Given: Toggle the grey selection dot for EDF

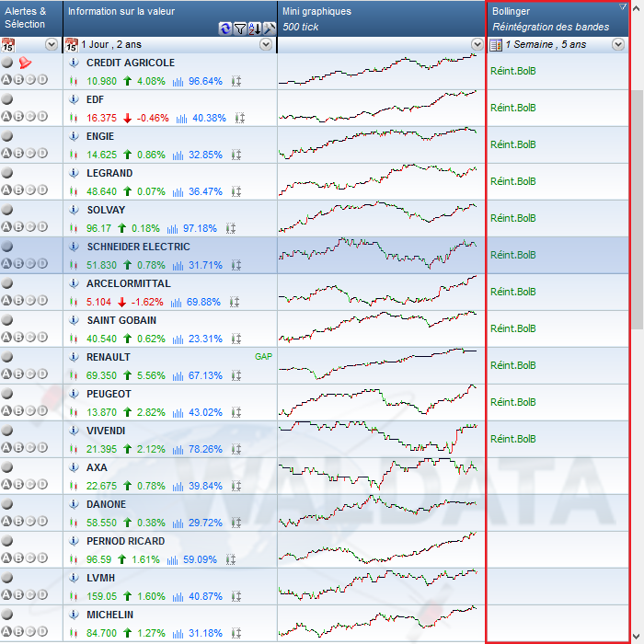Looking at the screenshot, I should (x=7, y=99).
